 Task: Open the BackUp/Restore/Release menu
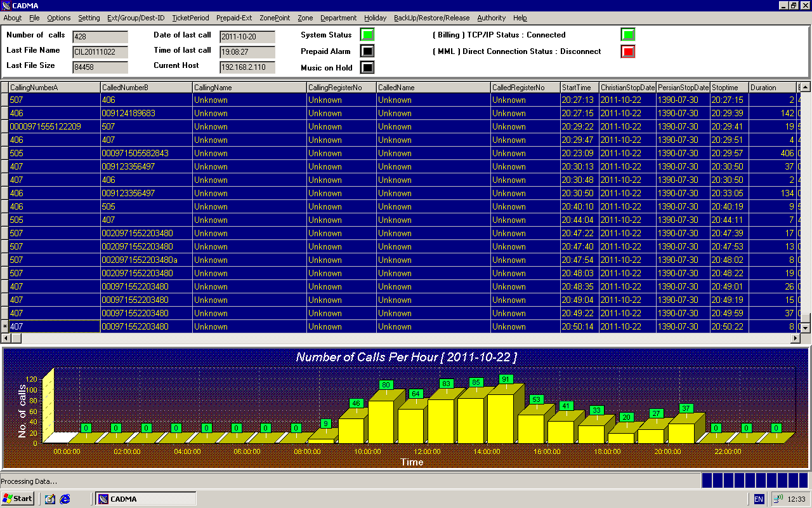(x=431, y=18)
